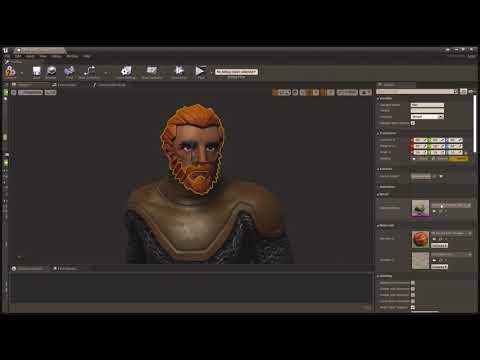This screenshot has width=480, height=360.
Task: Click the Compile blueprint toolbar icon
Action: (10, 71)
